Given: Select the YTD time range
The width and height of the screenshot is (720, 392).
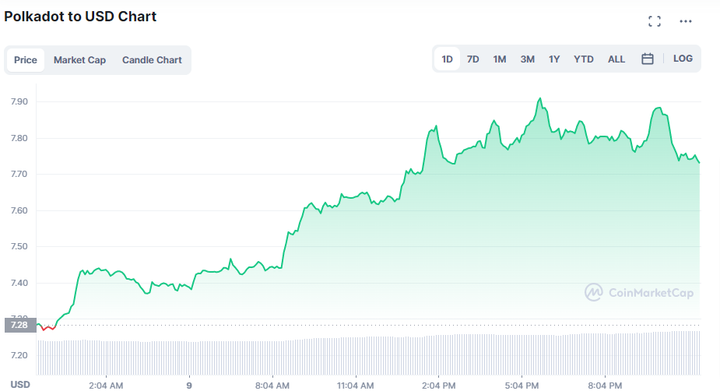Looking at the screenshot, I should (x=584, y=59).
